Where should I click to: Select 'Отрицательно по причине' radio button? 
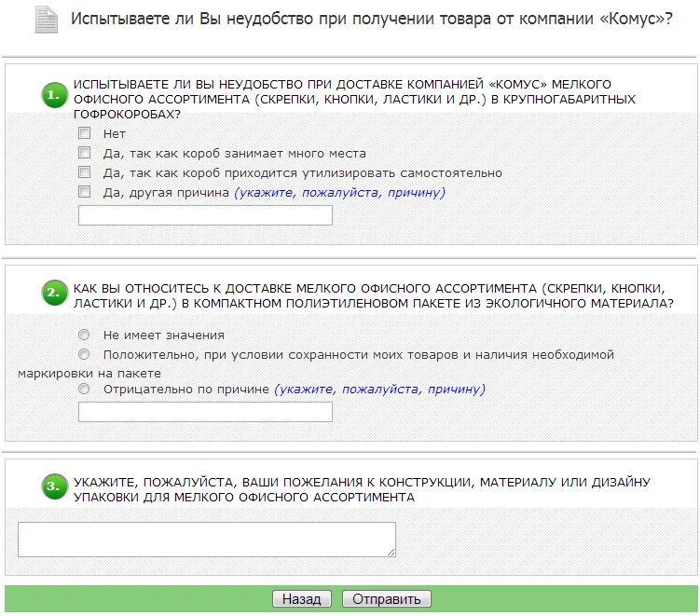84,389
